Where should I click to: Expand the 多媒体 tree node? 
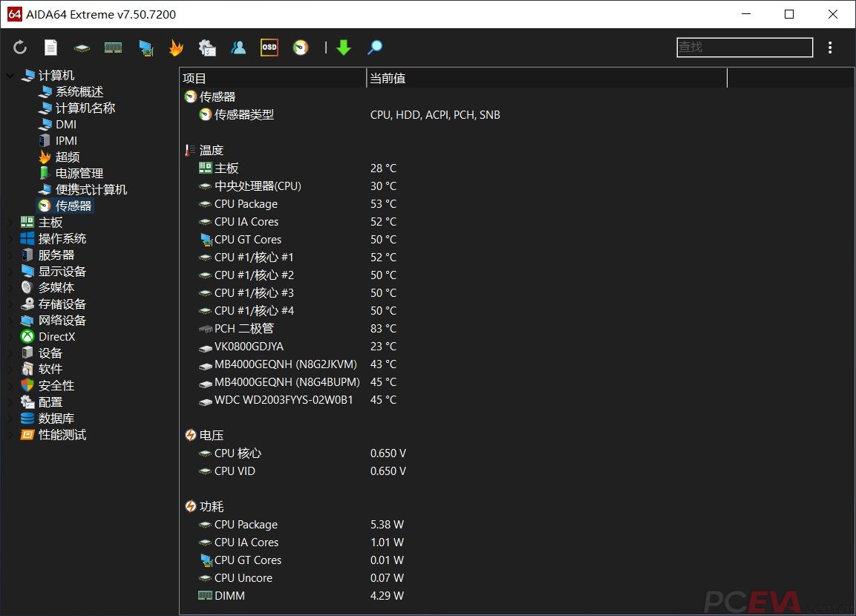(x=10, y=287)
